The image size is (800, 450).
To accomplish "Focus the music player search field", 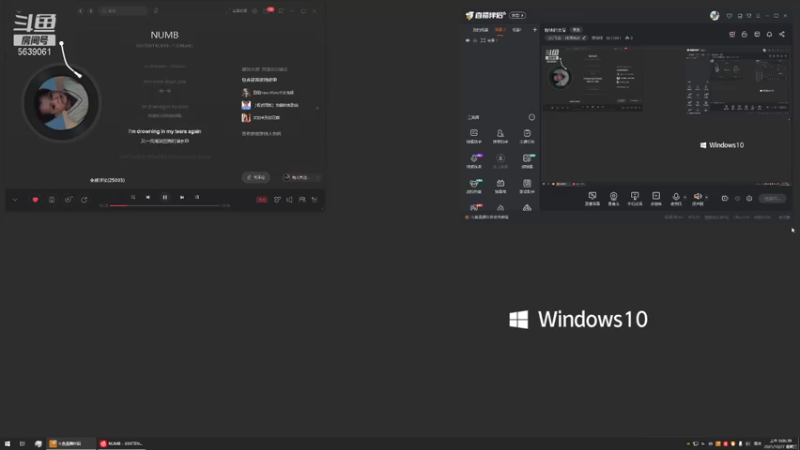I will tap(123, 11).
